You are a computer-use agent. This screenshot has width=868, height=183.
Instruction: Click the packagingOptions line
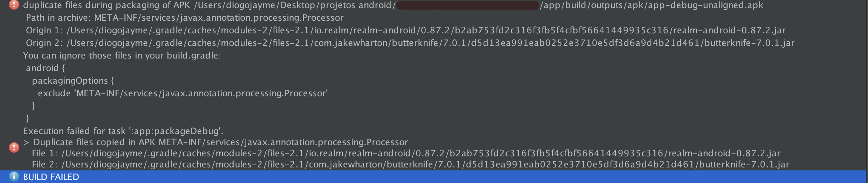(x=73, y=81)
